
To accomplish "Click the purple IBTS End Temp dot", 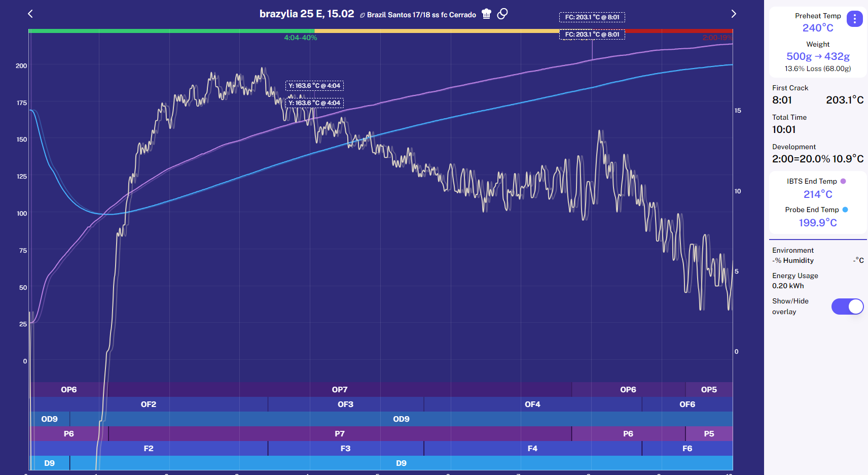I will point(843,181).
